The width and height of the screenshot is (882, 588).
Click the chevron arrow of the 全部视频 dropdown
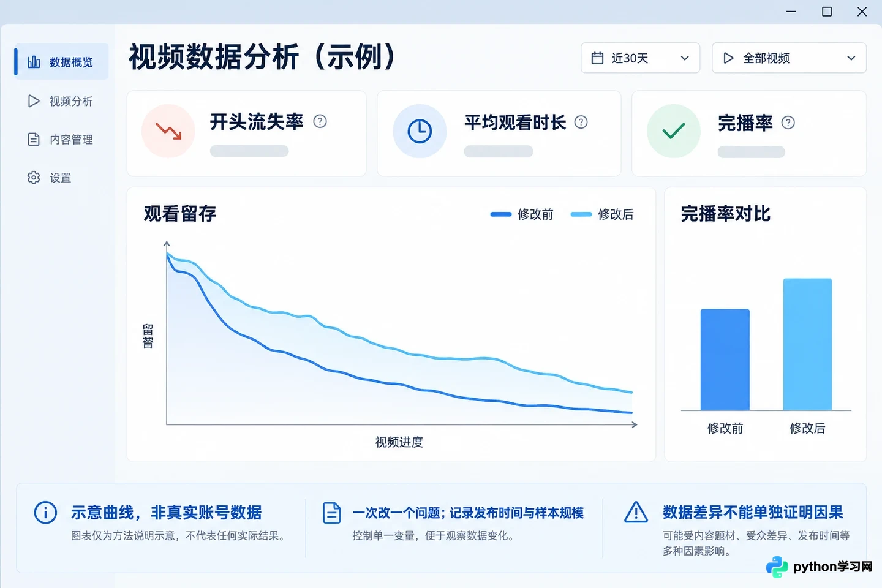(851, 58)
